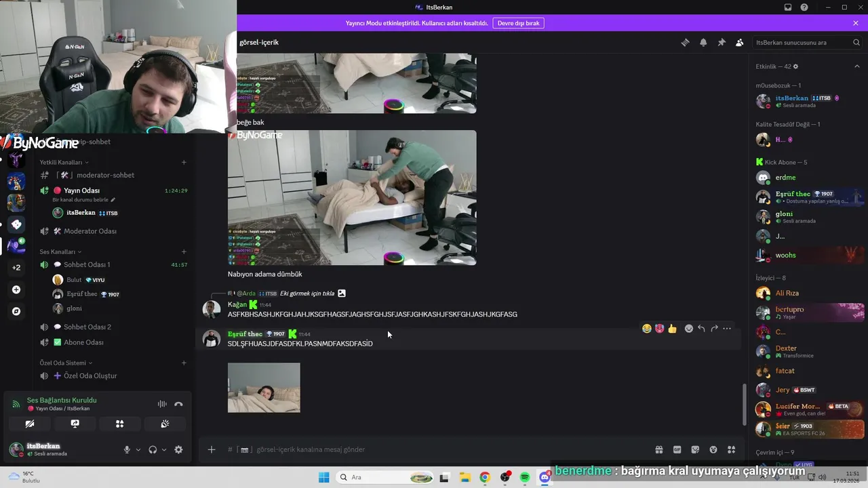Open the +2 server folder

tap(16, 267)
